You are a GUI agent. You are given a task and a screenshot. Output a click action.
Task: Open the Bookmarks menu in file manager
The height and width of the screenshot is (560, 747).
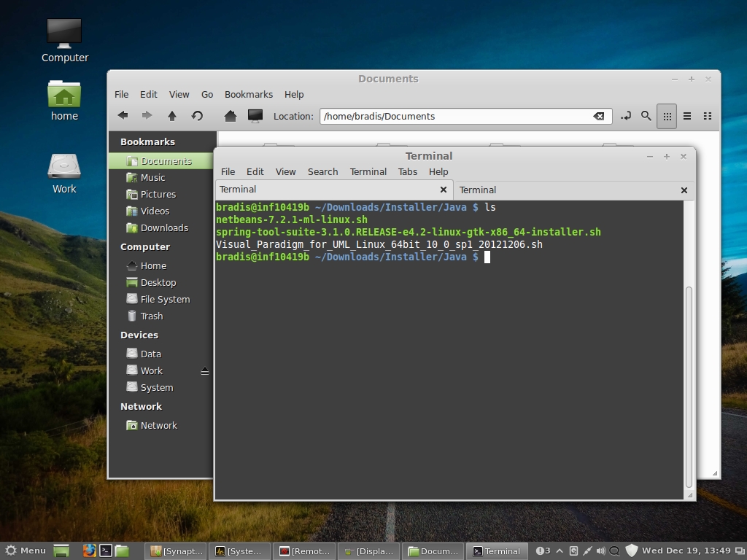pyautogui.click(x=248, y=95)
